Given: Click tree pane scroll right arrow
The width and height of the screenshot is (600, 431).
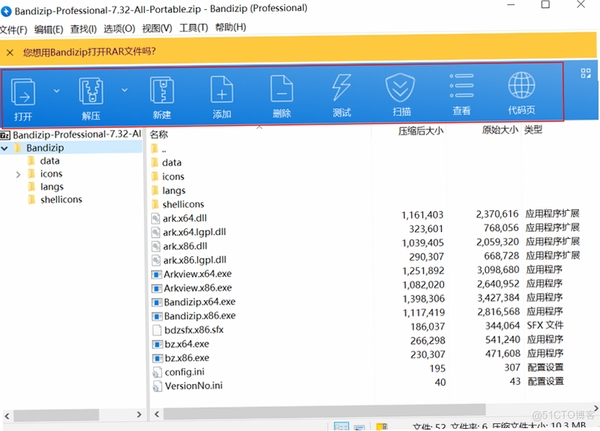Looking at the screenshot, I should click(x=139, y=415).
